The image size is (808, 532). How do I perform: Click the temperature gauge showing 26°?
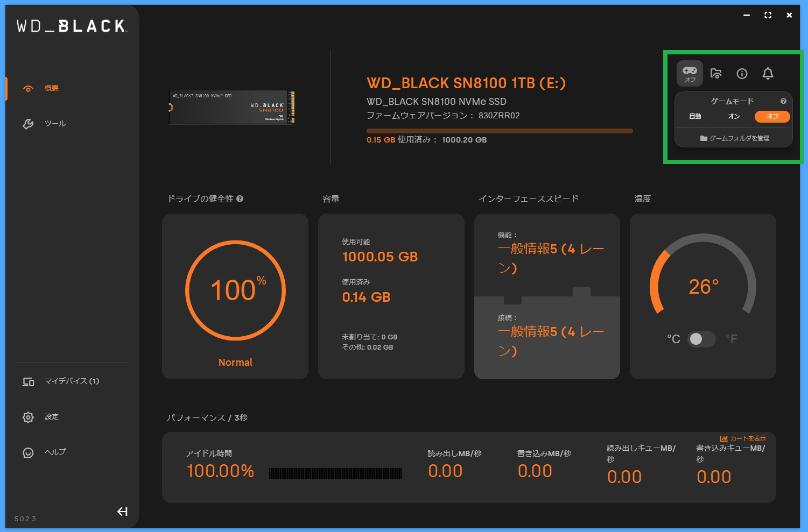(x=703, y=274)
